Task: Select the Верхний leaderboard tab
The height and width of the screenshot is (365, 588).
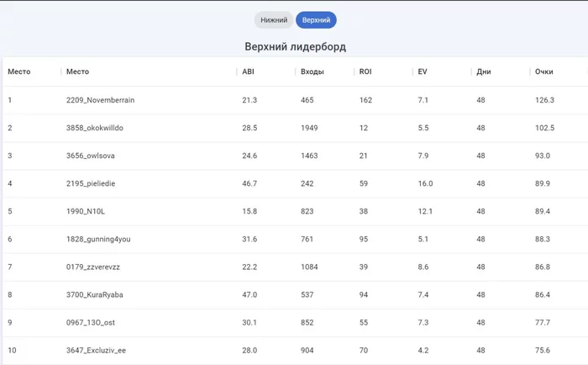Action: point(316,20)
